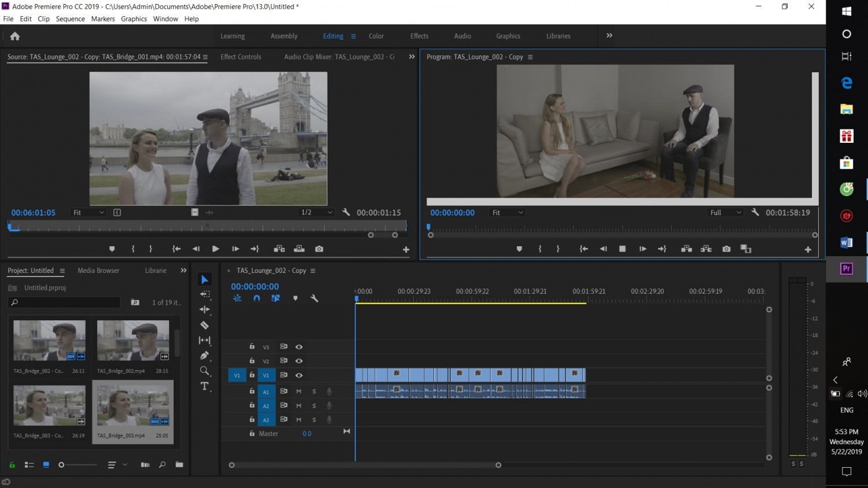Switch to the Color workspace
The height and width of the screenshot is (488, 868).
(x=376, y=36)
